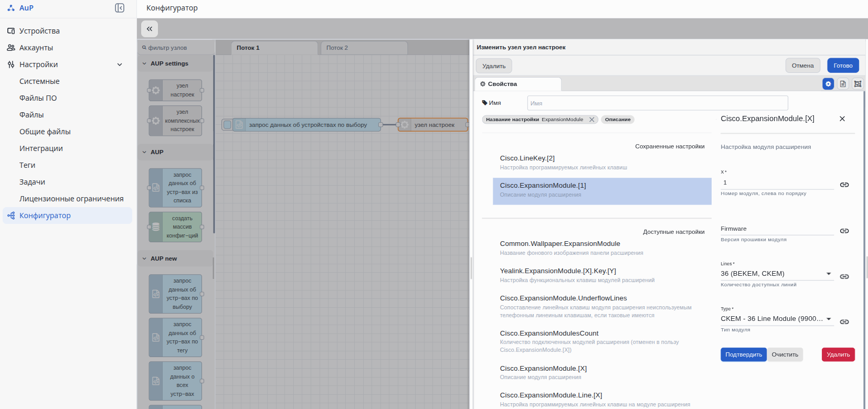Collapse node palette with double-chevron button

150,29
